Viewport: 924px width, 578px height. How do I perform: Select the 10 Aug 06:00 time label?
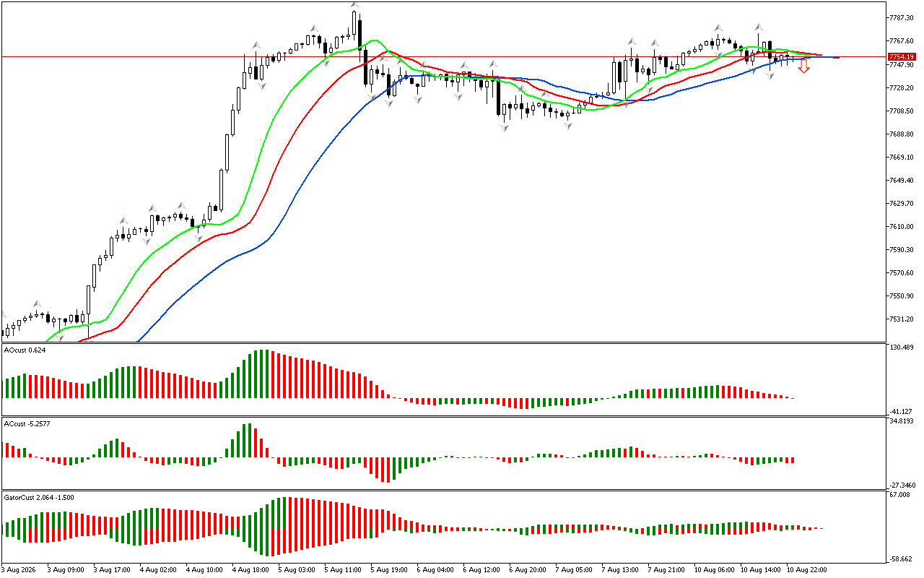tap(715, 569)
